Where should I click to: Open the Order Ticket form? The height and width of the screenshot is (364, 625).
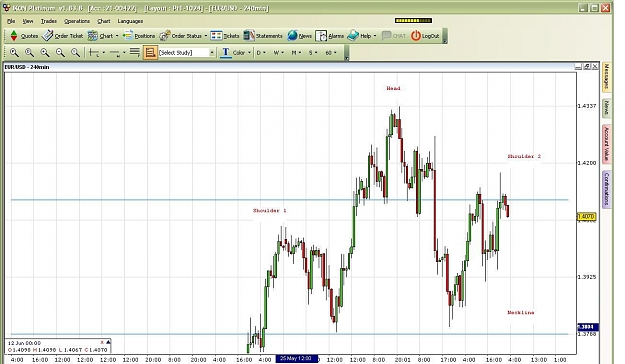[62, 36]
